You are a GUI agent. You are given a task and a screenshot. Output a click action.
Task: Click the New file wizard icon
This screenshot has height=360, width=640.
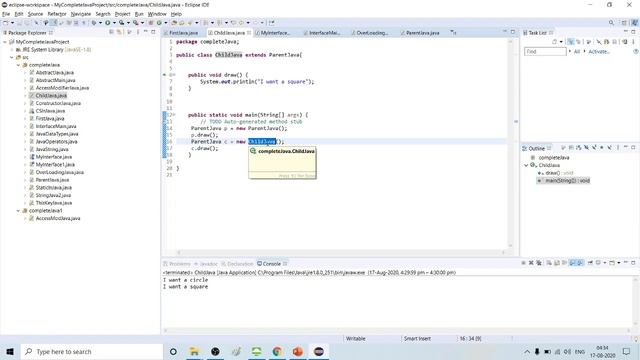tap(5, 23)
